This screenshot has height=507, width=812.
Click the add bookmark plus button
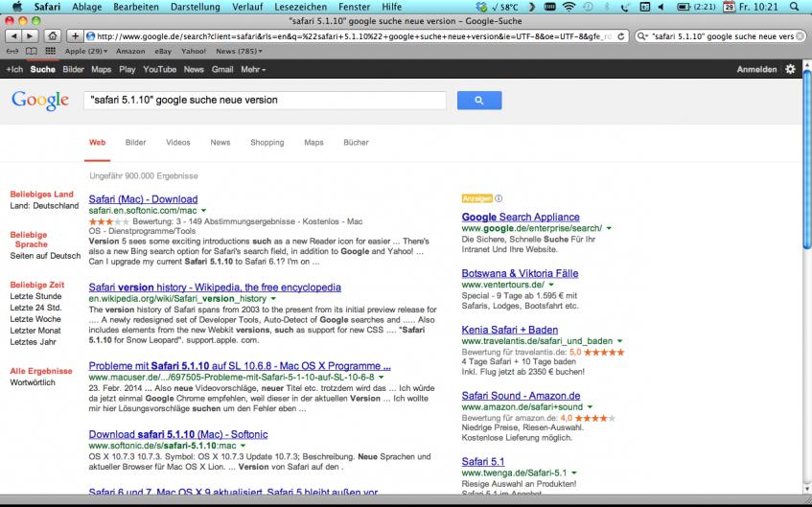pyautogui.click(x=76, y=36)
